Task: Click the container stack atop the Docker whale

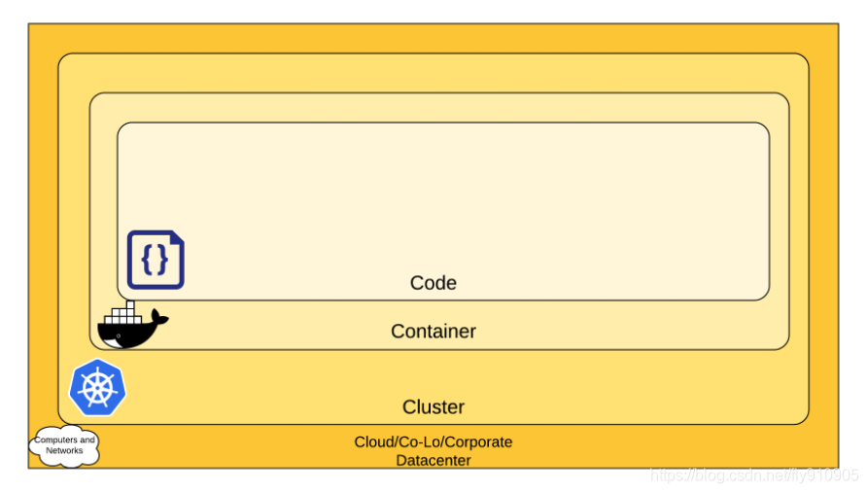Action: pos(123,313)
